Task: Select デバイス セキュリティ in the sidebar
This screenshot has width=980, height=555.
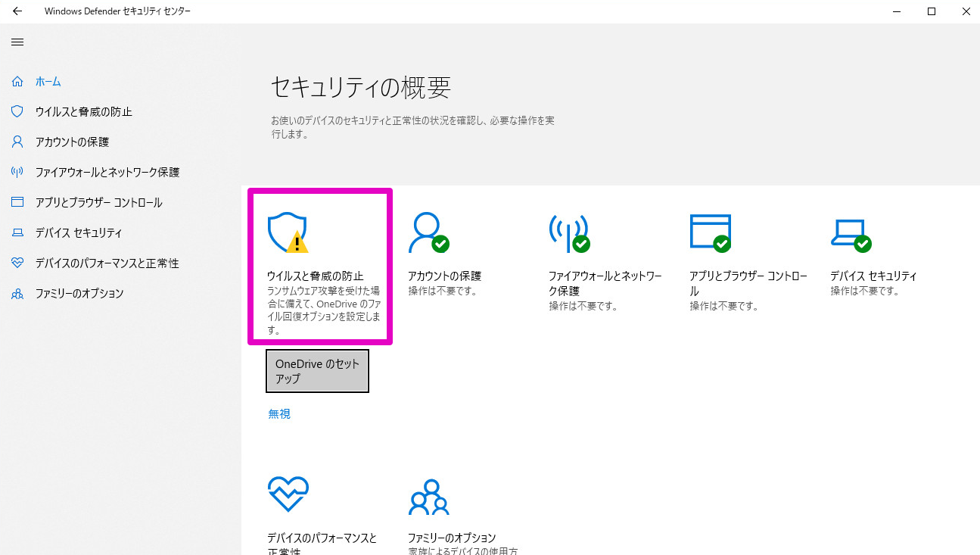Action: coord(79,232)
